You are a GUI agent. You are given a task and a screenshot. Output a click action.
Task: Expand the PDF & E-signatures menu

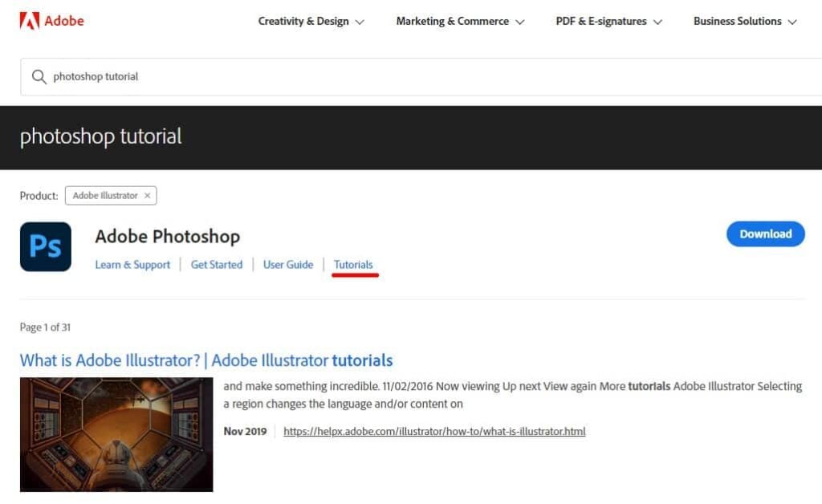coord(608,22)
